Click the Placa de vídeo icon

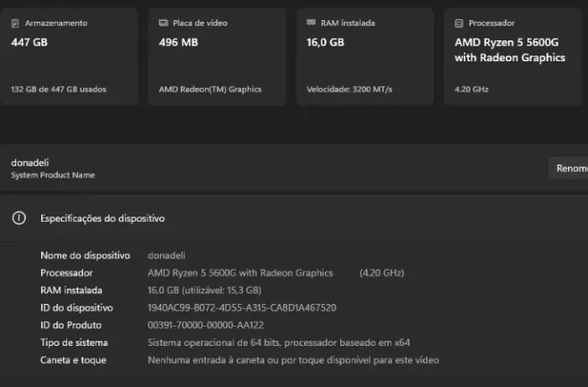tap(163, 23)
